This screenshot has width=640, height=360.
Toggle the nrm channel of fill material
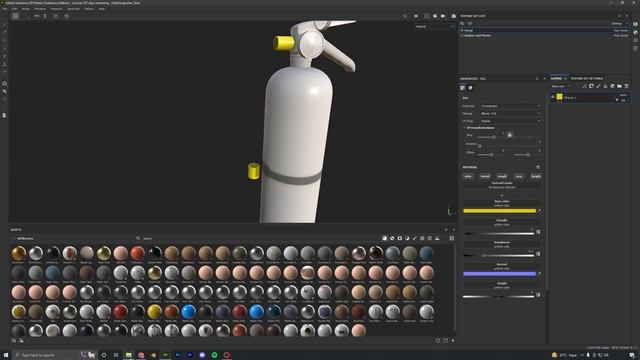pyautogui.click(x=519, y=176)
